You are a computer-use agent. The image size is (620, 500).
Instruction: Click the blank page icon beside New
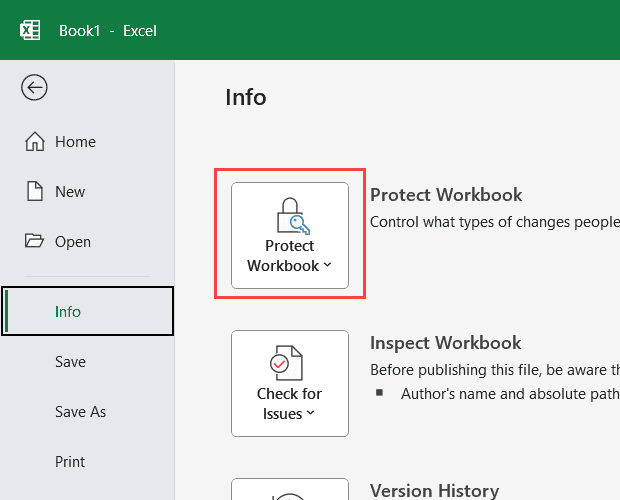coord(35,192)
